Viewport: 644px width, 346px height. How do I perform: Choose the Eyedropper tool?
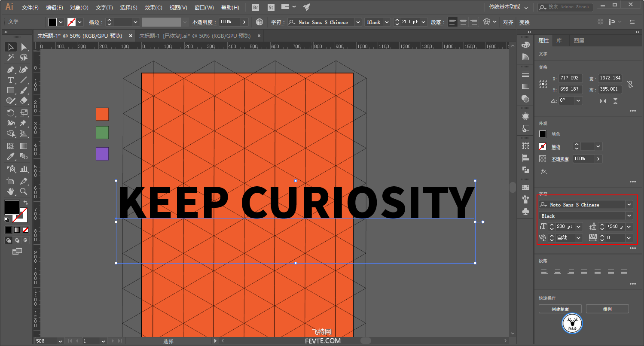[11, 157]
